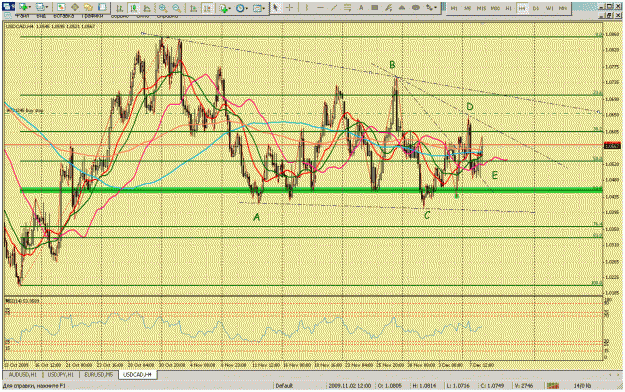The image size is (625, 392).
Task: Open the Market Watch window icon
Action: [61, 7]
